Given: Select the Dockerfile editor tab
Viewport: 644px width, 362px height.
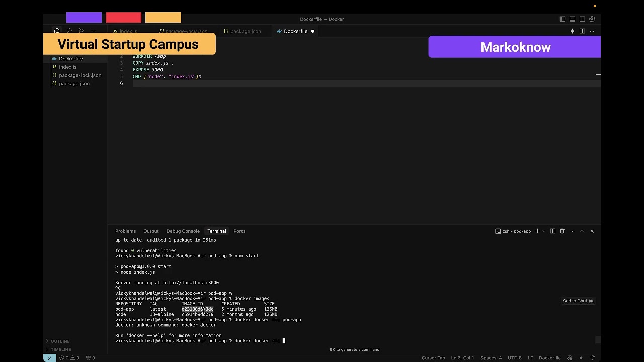Looking at the screenshot, I should pyautogui.click(x=295, y=31).
